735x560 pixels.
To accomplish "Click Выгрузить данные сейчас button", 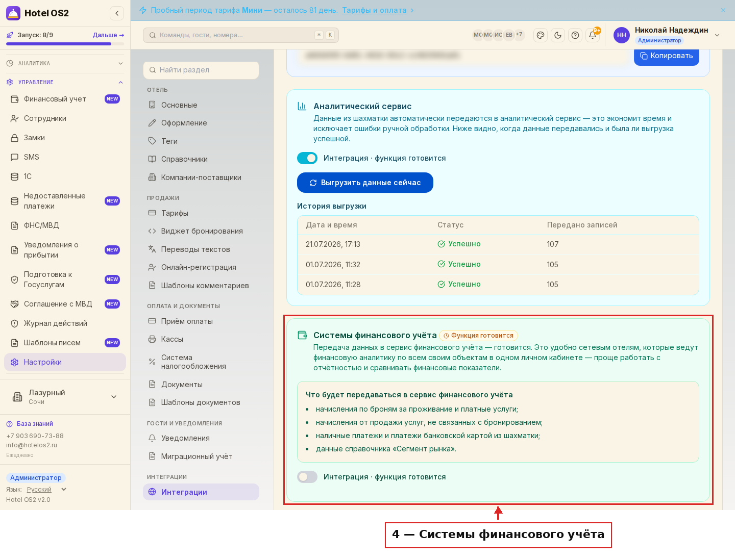I will click(365, 183).
